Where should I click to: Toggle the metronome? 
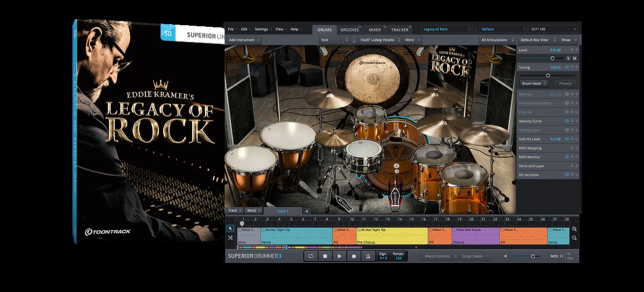(x=368, y=256)
